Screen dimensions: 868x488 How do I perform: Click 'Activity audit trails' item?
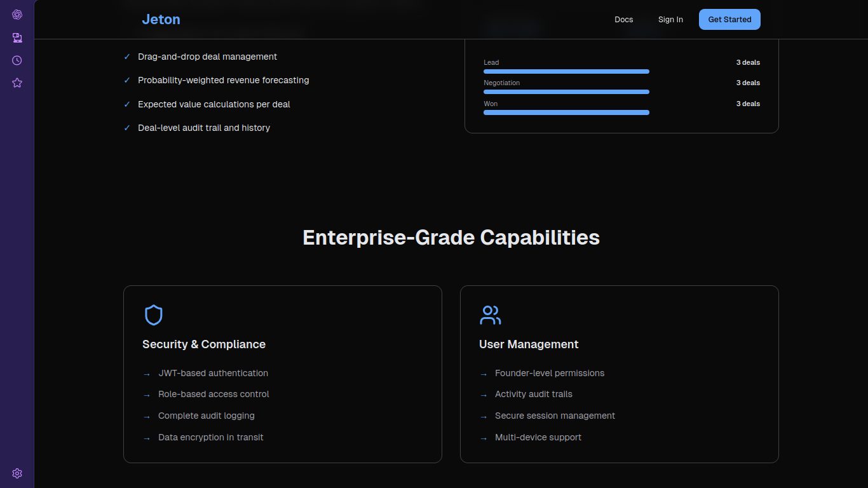(534, 394)
